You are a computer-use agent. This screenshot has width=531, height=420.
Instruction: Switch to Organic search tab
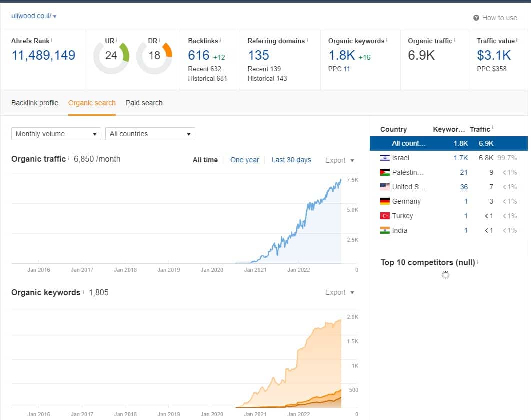pyautogui.click(x=92, y=103)
